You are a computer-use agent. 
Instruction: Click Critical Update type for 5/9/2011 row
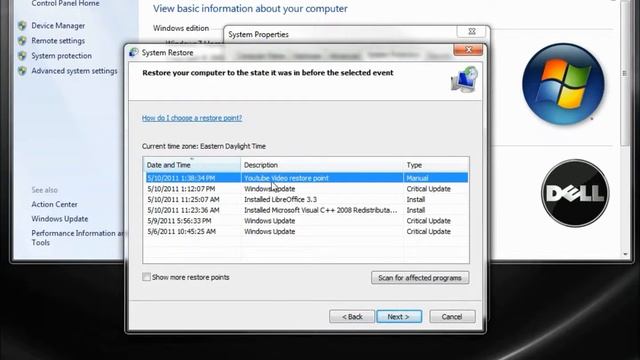[x=429, y=221]
